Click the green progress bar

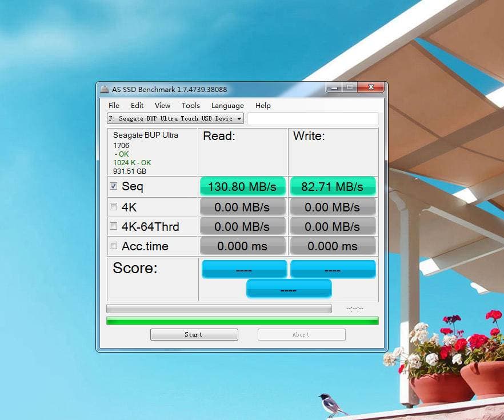[x=242, y=321]
